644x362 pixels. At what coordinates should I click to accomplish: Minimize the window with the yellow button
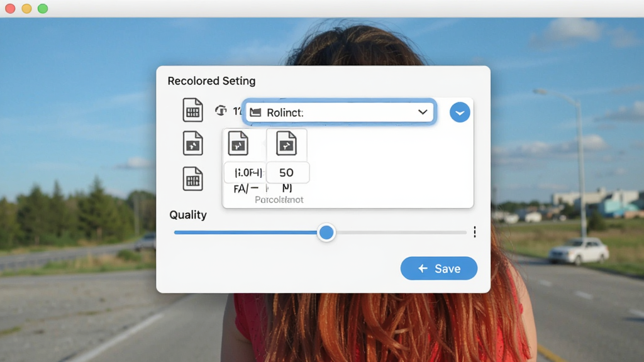click(26, 9)
